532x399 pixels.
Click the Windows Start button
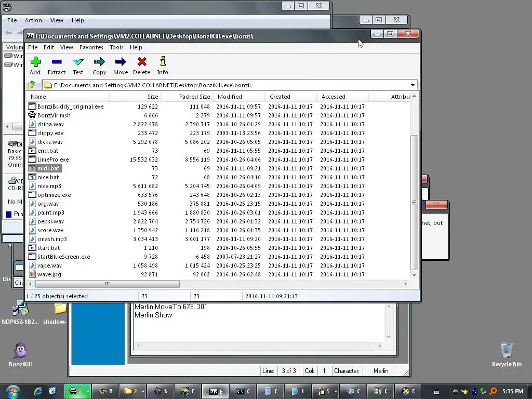(12, 392)
